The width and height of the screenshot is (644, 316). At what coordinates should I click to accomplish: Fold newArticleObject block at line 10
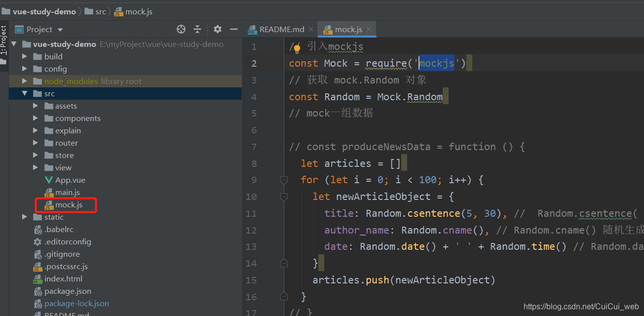(284, 197)
